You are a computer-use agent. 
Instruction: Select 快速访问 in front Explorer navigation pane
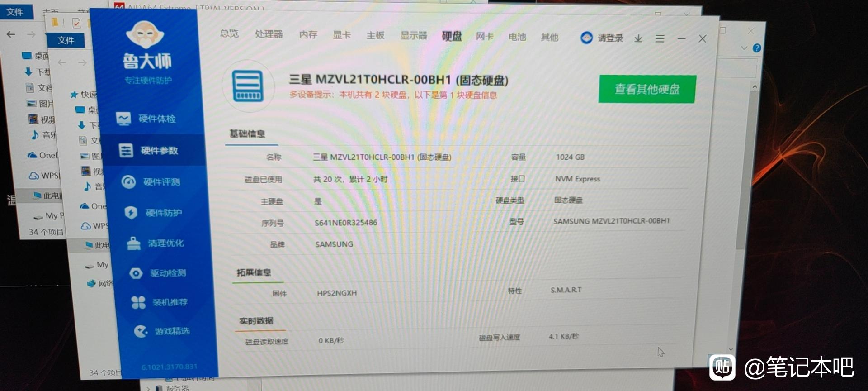(x=84, y=94)
